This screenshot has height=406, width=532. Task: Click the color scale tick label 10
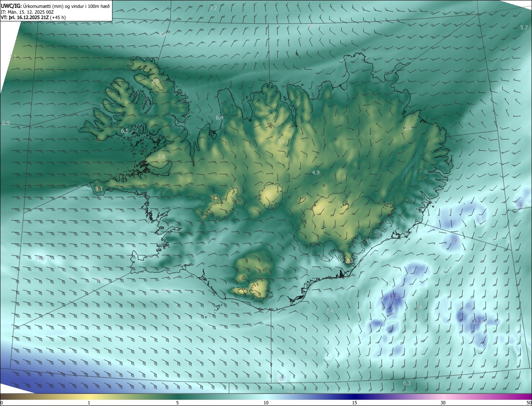tap(266, 403)
